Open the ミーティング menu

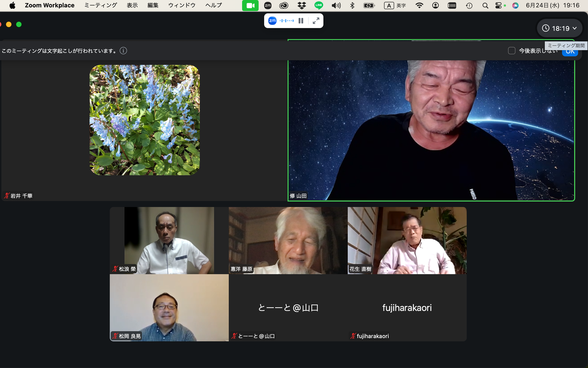[x=101, y=6]
